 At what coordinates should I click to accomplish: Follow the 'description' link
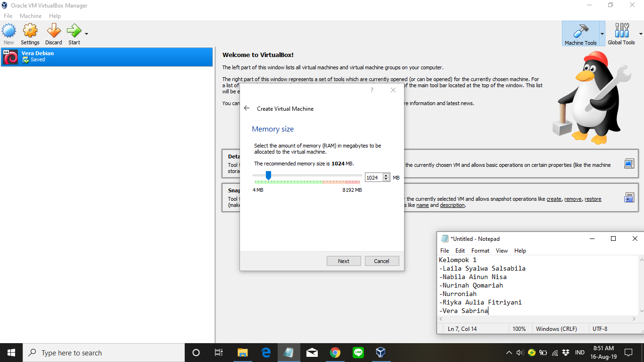pos(453,205)
